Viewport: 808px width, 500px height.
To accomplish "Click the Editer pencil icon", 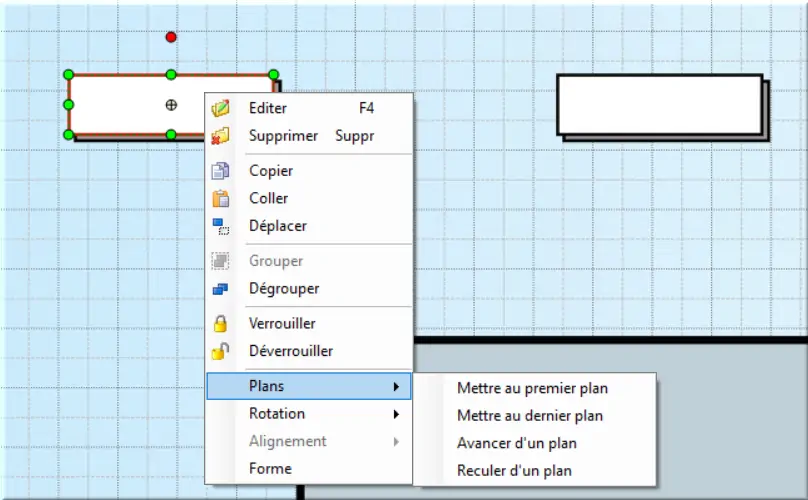I will tap(221, 108).
